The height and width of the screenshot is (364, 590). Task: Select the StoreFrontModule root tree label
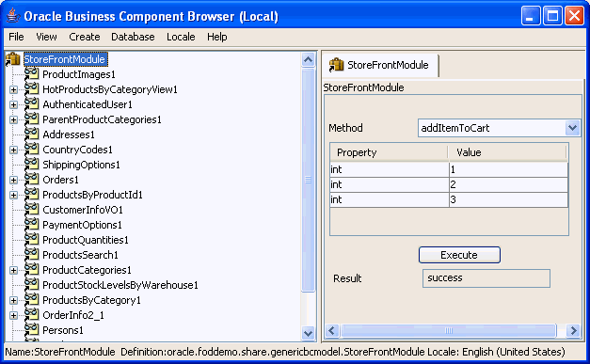[65, 59]
